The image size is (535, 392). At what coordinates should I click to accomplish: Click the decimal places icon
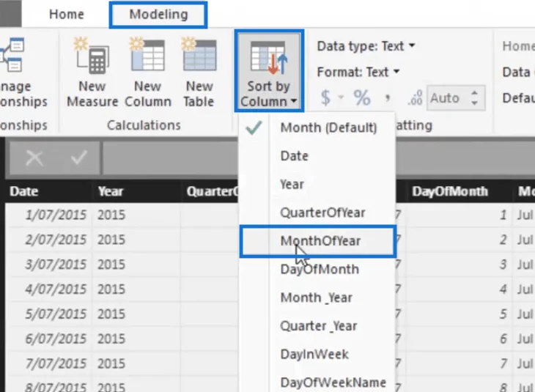[415, 98]
